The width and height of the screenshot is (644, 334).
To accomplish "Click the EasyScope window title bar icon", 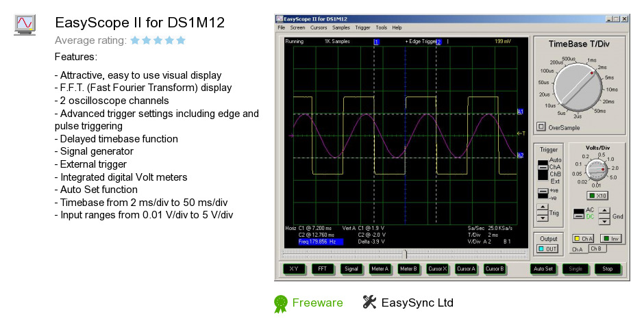I will pos(280,19).
